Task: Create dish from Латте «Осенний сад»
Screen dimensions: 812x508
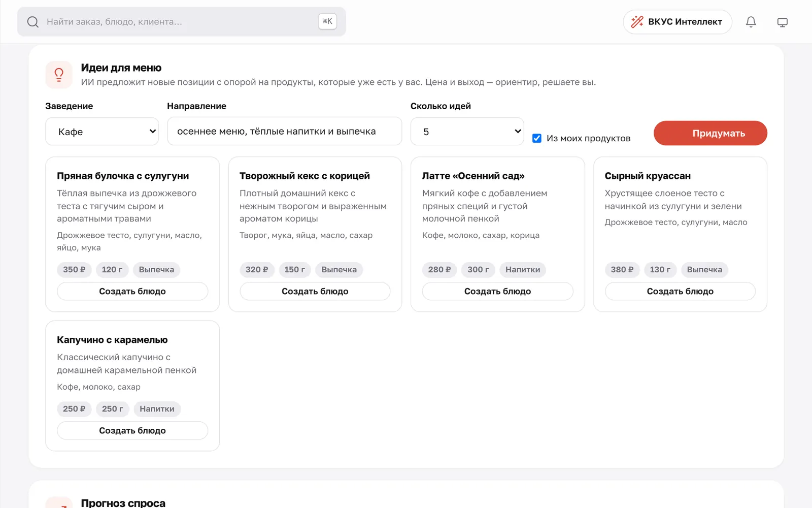Action: coord(498,291)
